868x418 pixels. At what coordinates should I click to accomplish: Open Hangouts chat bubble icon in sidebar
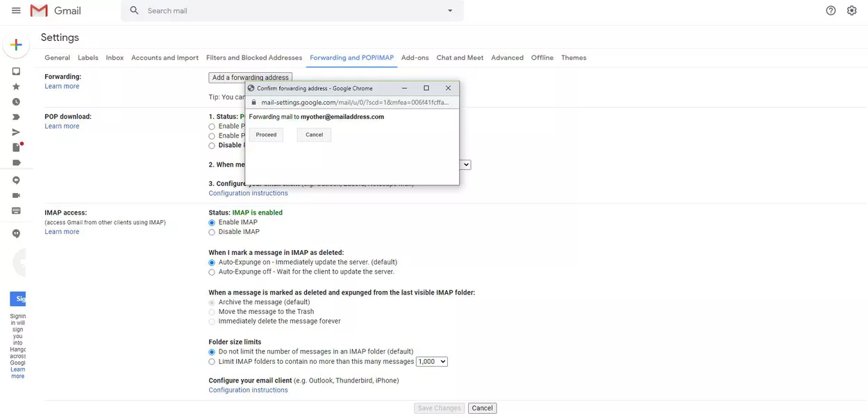click(x=16, y=181)
